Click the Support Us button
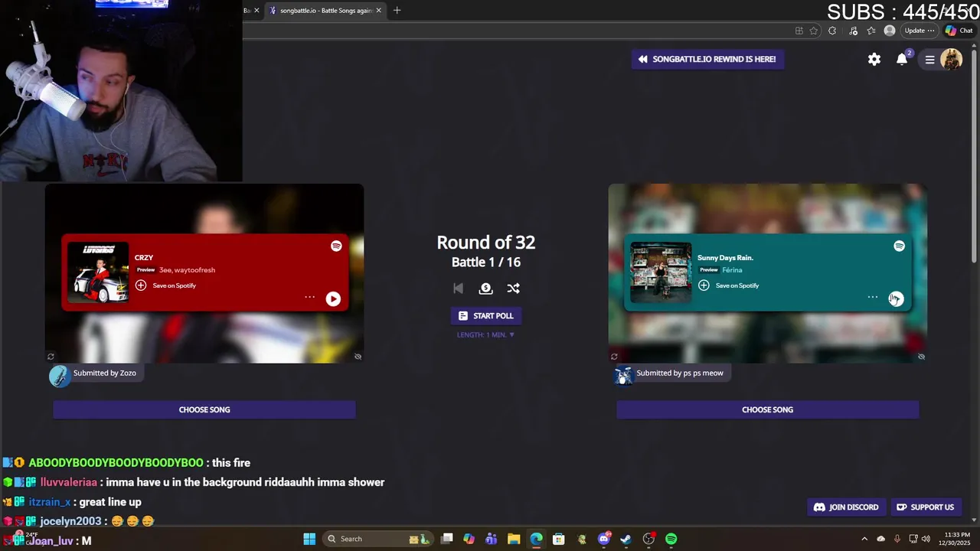Screen dimensions: 980x551 (x=925, y=507)
